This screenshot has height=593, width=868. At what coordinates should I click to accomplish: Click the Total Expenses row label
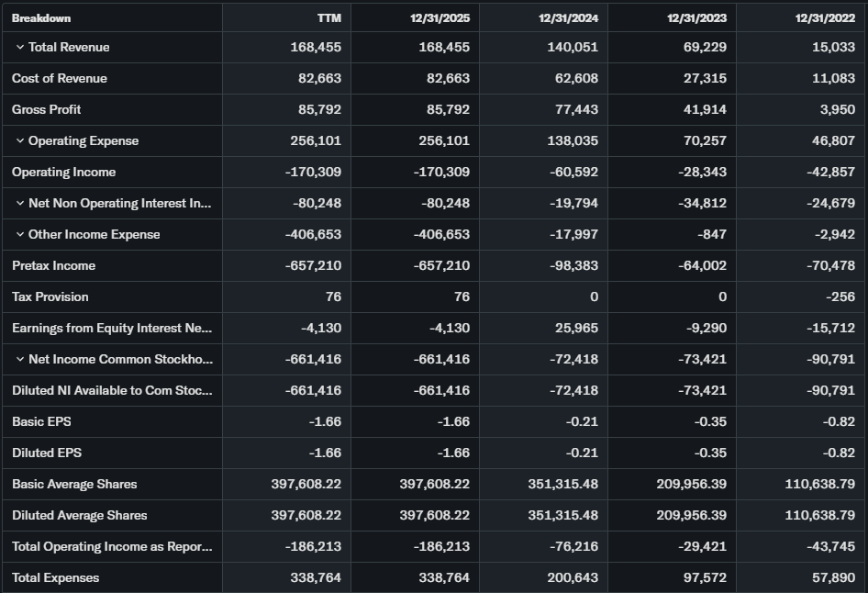[x=56, y=578]
